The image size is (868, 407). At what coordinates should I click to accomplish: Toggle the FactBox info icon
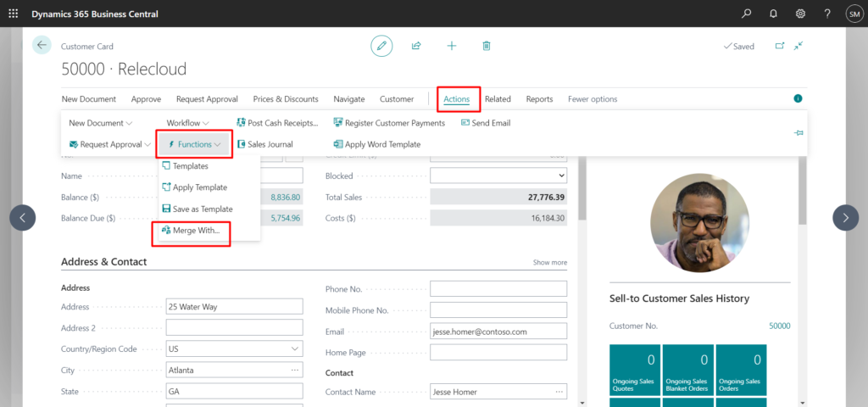798,98
